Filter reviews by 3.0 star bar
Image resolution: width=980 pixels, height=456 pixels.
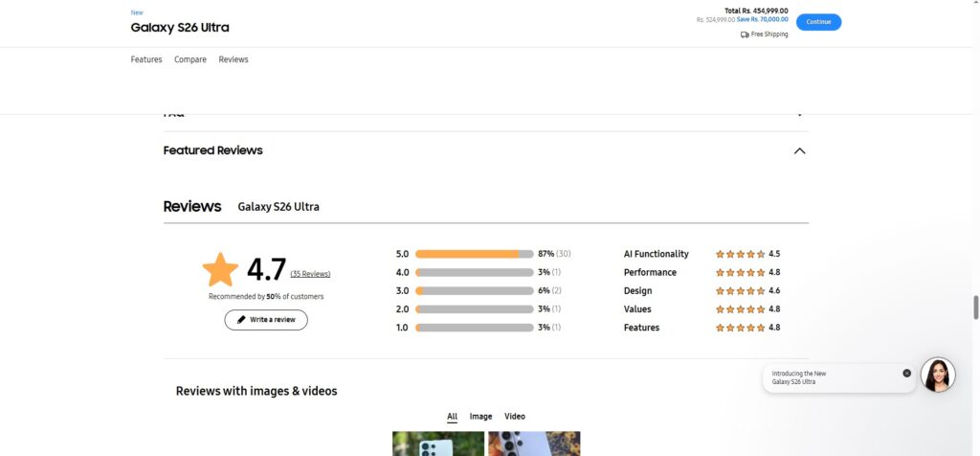[x=474, y=291]
